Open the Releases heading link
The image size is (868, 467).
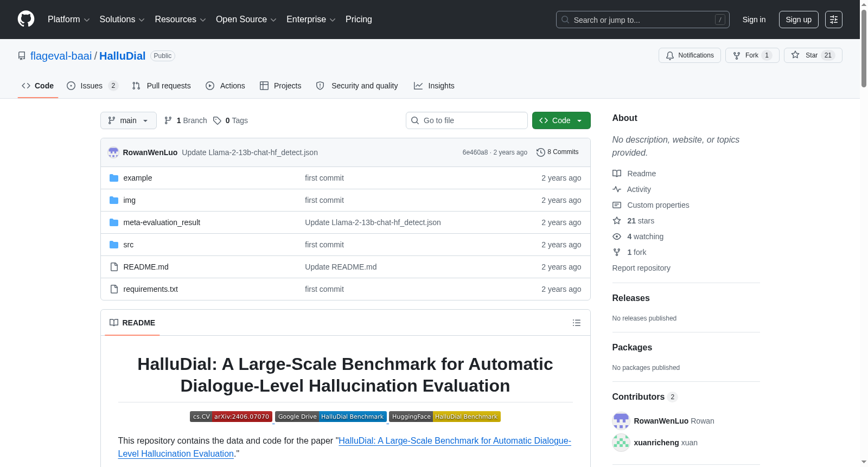pyautogui.click(x=631, y=298)
